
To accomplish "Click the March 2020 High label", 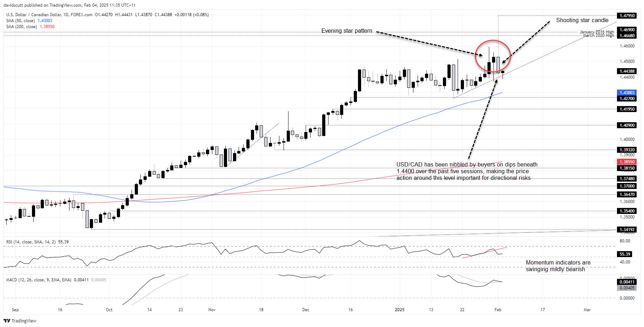I will (x=599, y=35).
